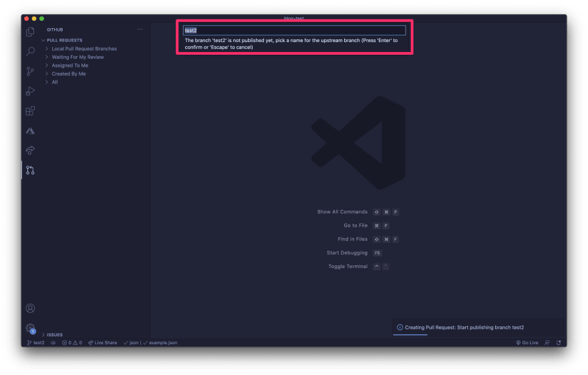The image size is (588, 375).
Task: Click the GitHub Pull Requests activity icon
Action: click(30, 170)
